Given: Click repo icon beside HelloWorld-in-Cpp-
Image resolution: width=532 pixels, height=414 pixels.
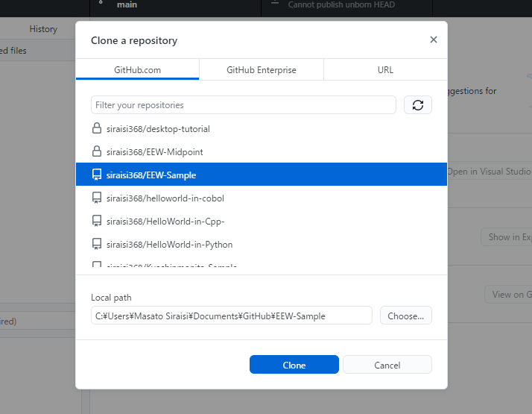Looking at the screenshot, I should coord(97,221).
